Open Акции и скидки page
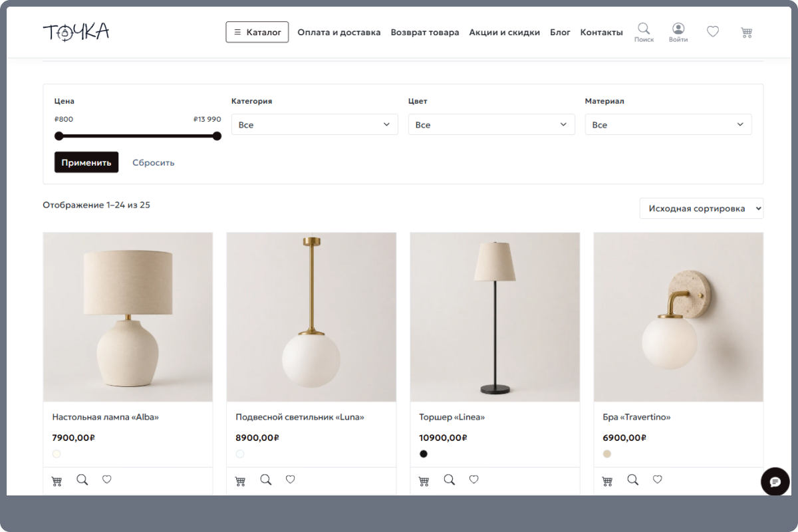The height and width of the screenshot is (532, 798). 505,32
